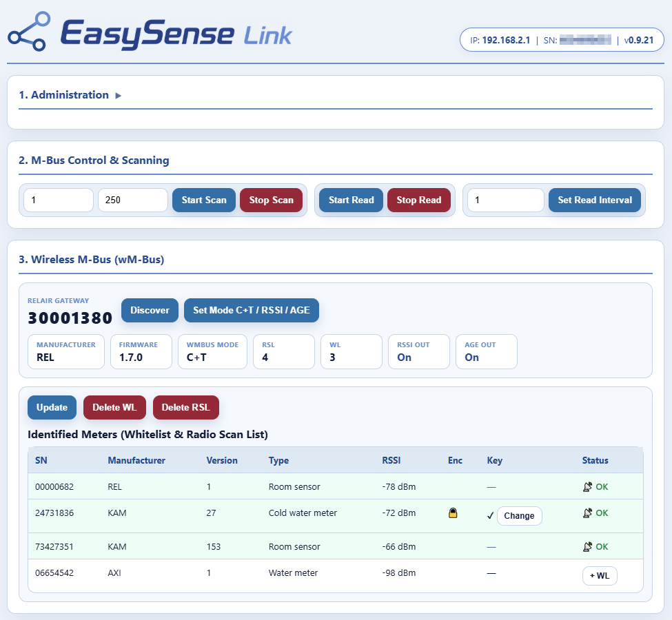The image size is (672, 620).
Task: Click the Status column header
Action: click(595, 461)
